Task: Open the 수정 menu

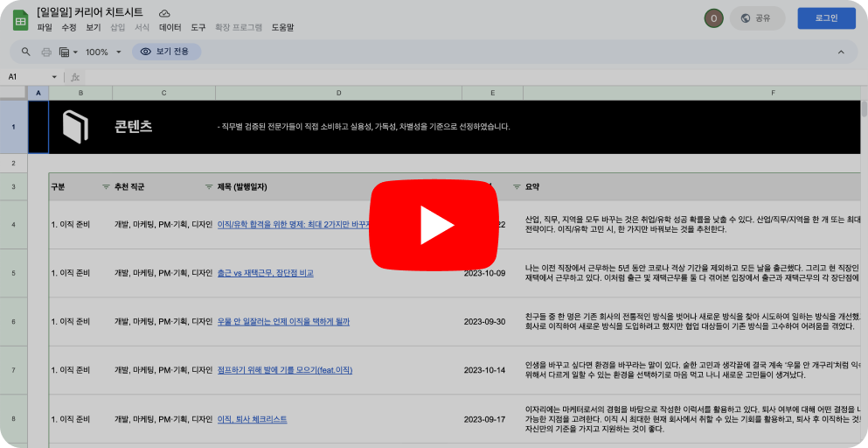Action: [69, 27]
